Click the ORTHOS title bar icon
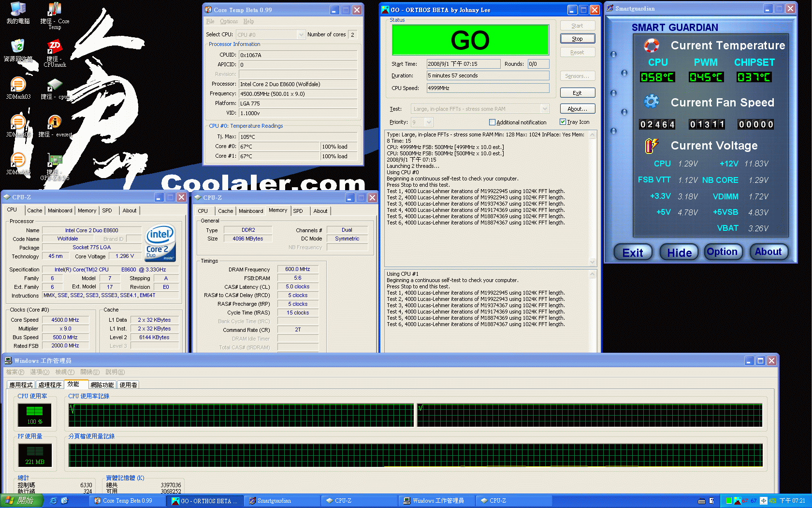This screenshot has height=508, width=812. click(x=385, y=10)
